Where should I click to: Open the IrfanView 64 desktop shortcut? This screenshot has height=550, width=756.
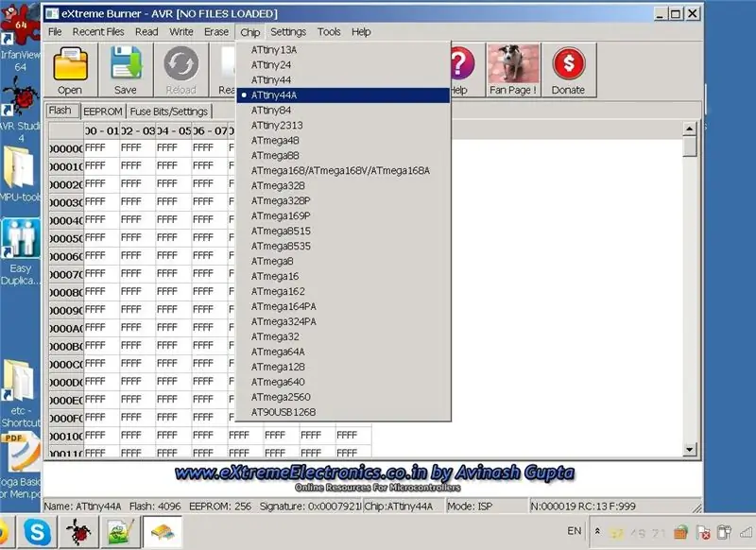click(20, 38)
